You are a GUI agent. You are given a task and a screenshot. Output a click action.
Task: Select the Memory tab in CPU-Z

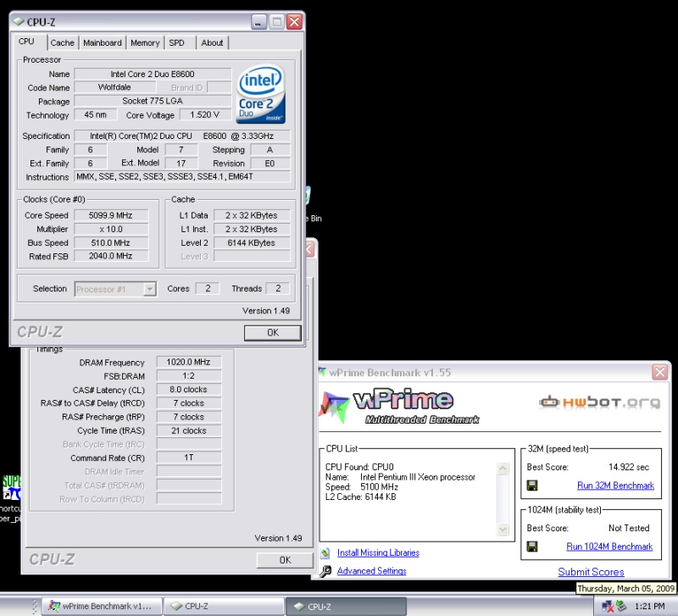click(x=145, y=43)
